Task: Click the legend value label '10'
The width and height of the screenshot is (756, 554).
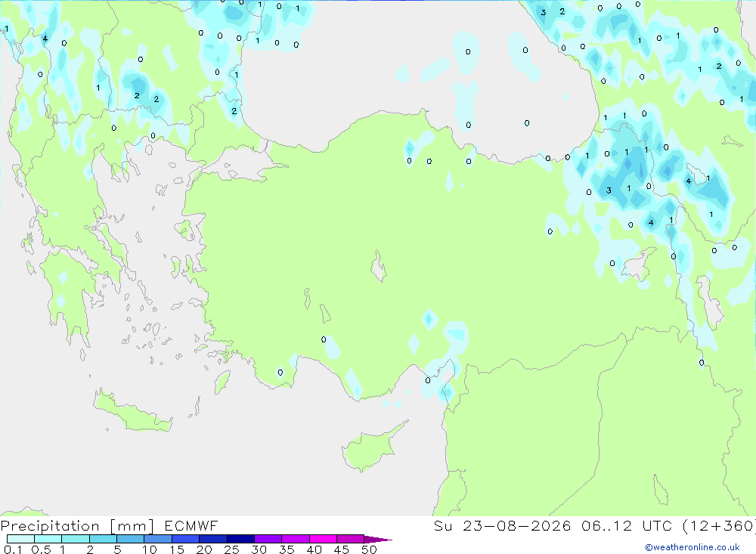Action: [149, 549]
